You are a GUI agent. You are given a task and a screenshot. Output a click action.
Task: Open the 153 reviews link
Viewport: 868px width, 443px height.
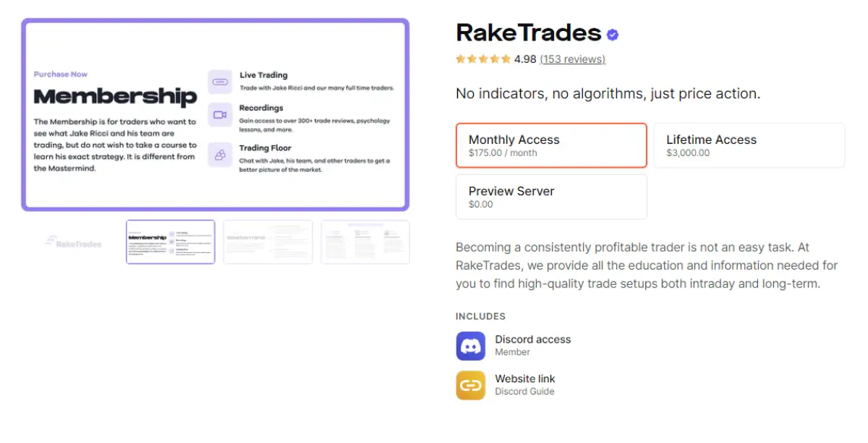click(572, 59)
